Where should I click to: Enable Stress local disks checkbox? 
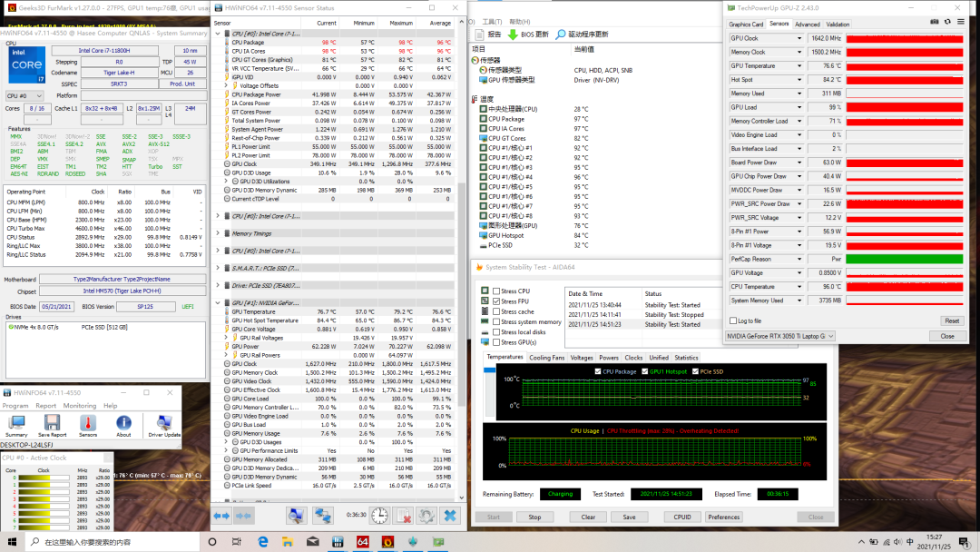click(x=496, y=332)
